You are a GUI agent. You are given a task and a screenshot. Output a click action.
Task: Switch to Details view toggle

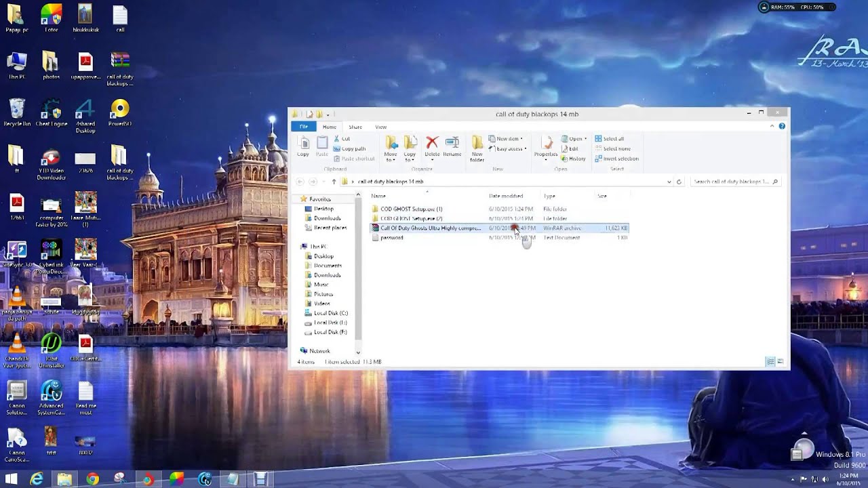tap(770, 362)
